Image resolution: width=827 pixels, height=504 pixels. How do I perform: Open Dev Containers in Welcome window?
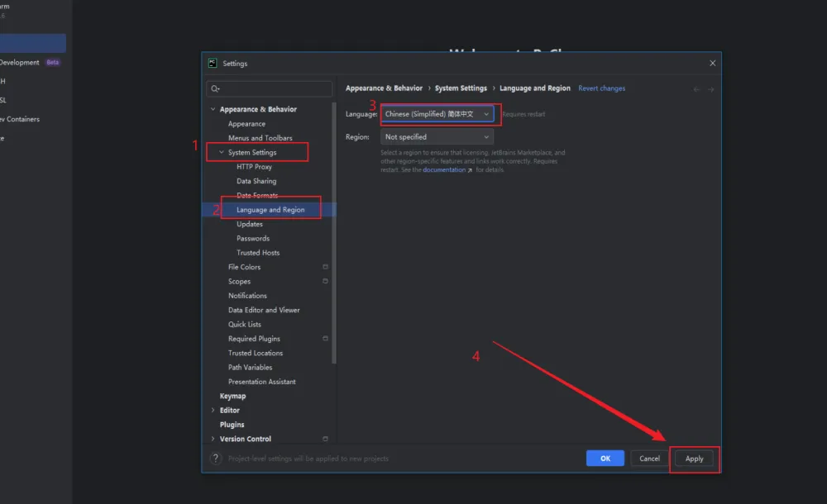20,119
